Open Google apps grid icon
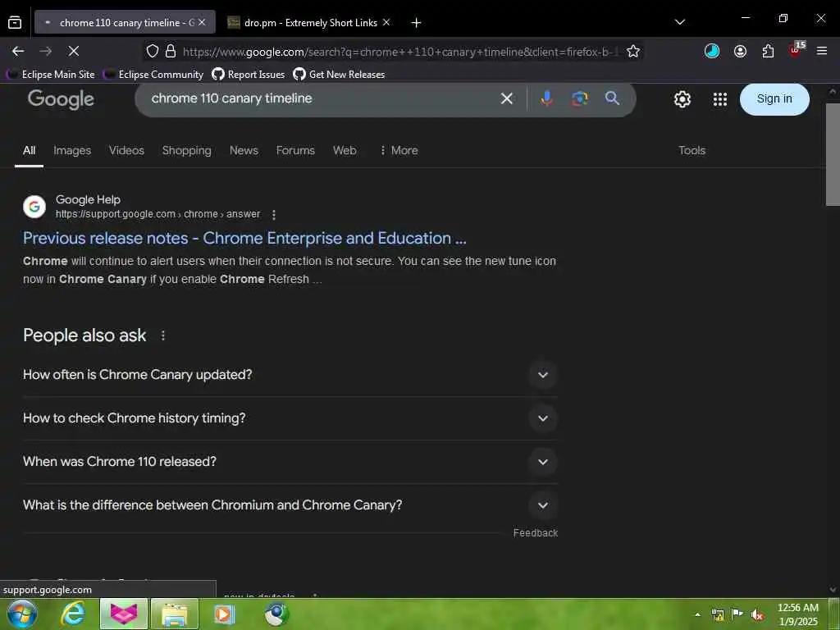Image resolution: width=840 pixels, height=630 pixels. 720,99
